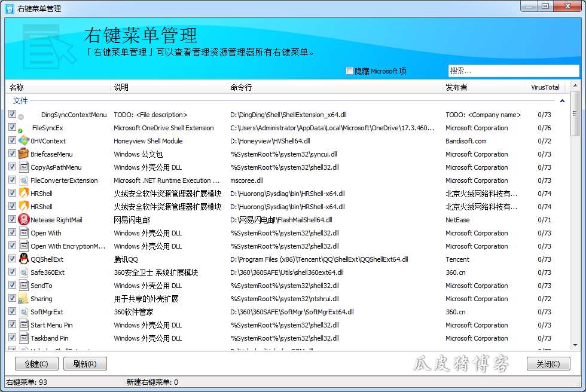The height and width of the screenshot is (392, 586).
Task: Sort by the 发布者 column header
Action: [484, 87]
